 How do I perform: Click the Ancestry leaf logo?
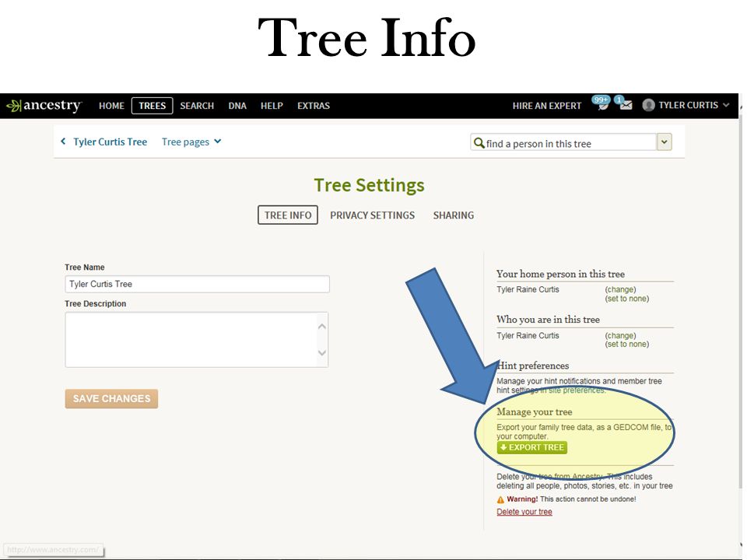[x=14, y=106]
